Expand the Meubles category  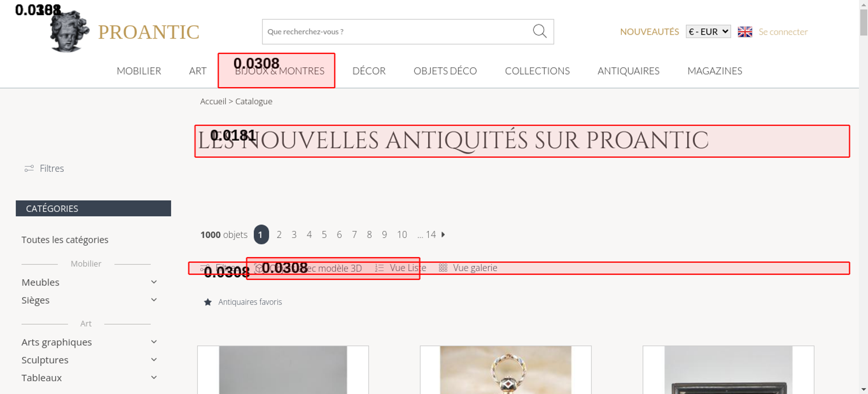tap(154, 282)
